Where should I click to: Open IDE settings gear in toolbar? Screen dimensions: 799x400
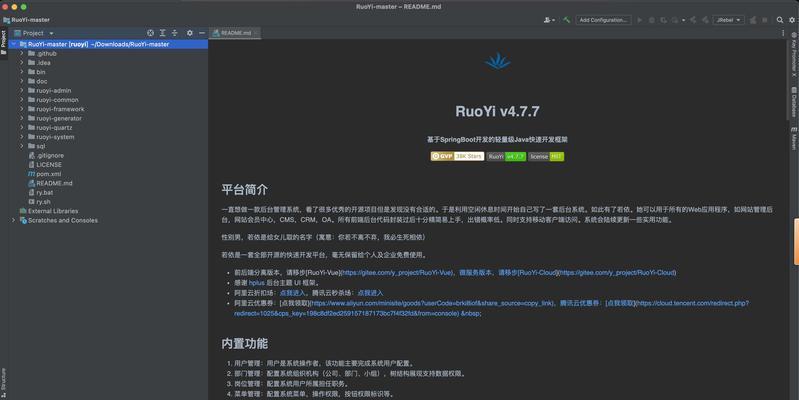792,20
